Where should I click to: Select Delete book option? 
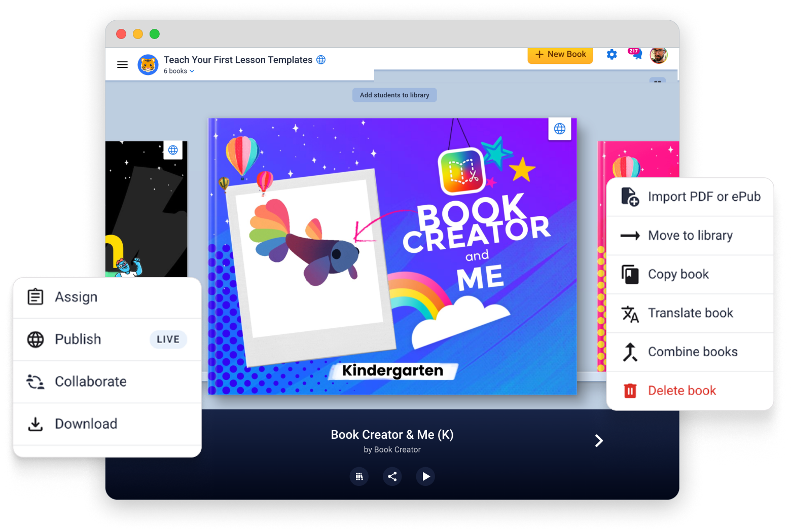pos(690,391)
